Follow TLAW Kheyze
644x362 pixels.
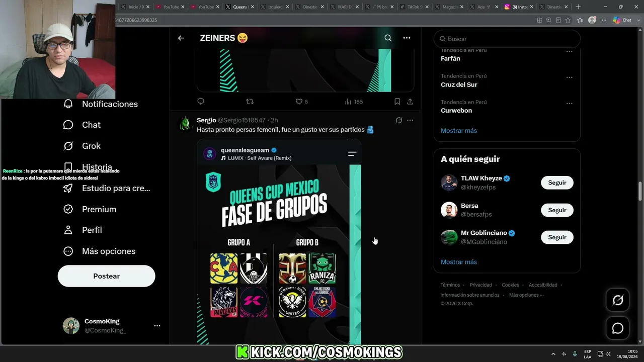pos(557,183)
